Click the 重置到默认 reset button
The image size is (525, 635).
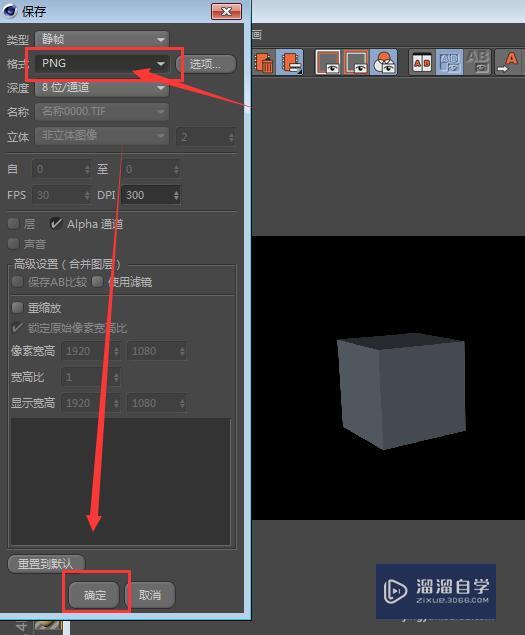(x=46, y=564)
